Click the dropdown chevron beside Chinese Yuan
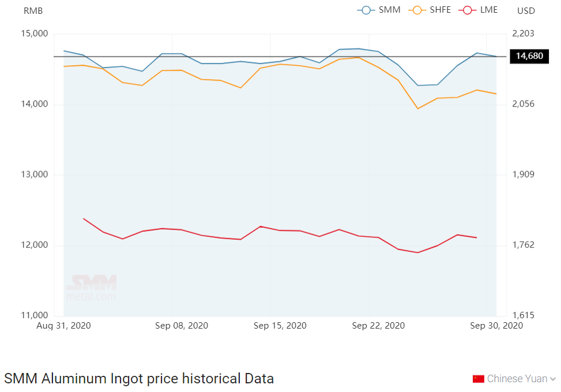This screenshot has width=561, height=392. tap(553, 379)
